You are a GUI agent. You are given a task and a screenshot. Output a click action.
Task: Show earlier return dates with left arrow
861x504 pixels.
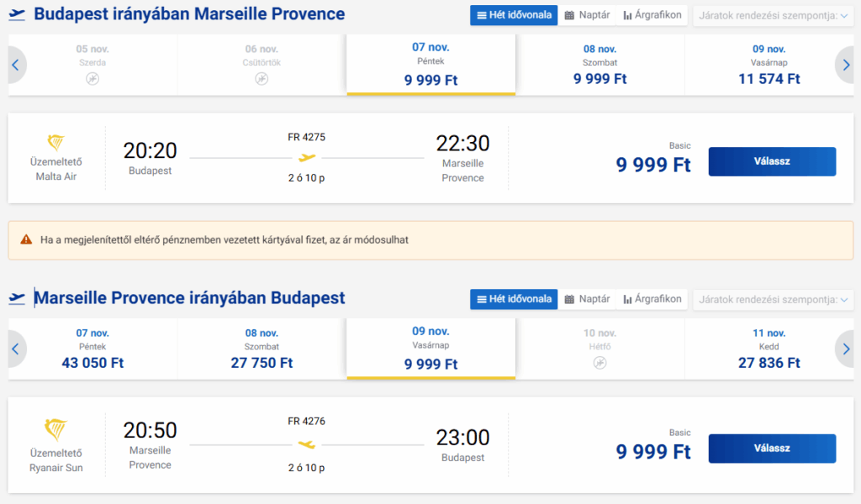(16, 349)
